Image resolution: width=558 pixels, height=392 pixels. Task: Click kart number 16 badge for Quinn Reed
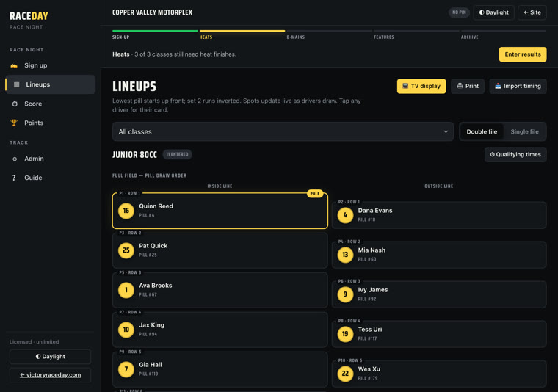[126, 211]
